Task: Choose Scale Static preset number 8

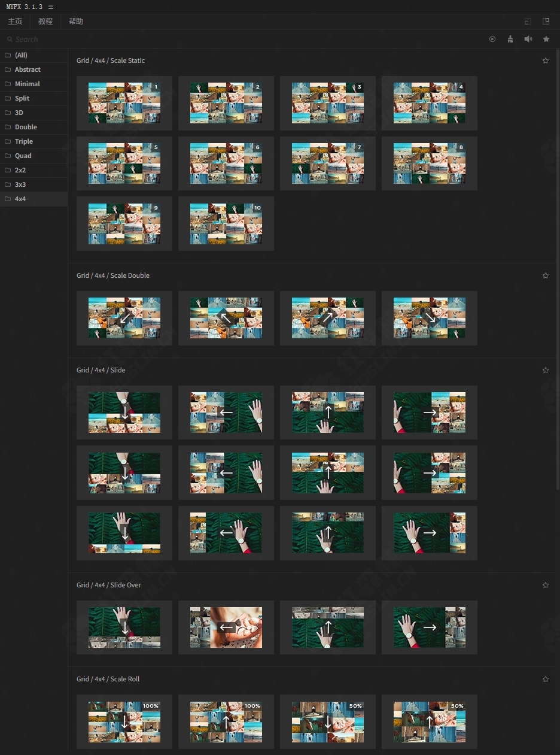Action: 430,163
